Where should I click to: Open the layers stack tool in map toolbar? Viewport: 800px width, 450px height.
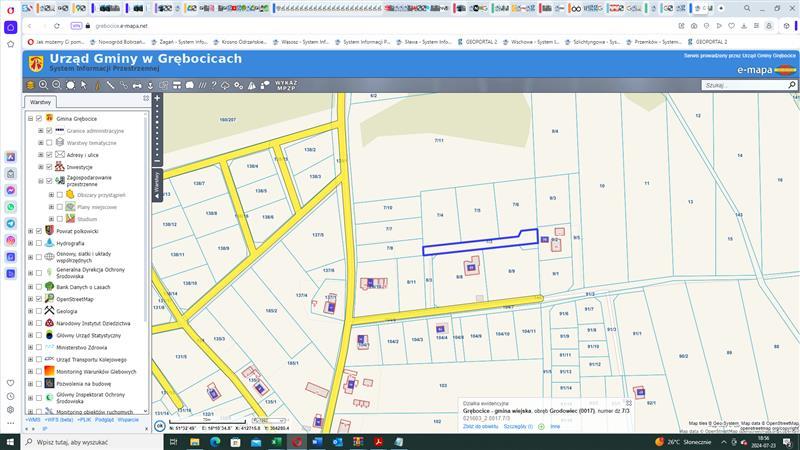(x=31, y=85)
